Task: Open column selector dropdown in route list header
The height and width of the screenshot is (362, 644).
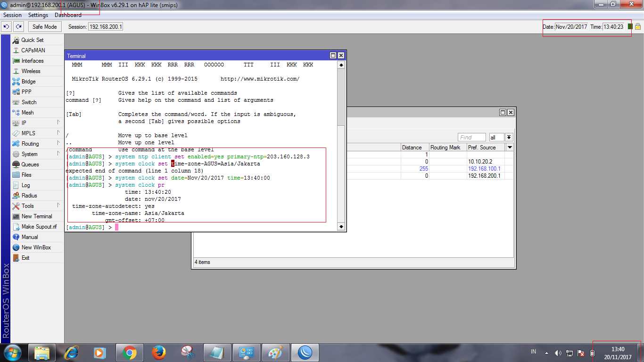Action: click(510, 148)
